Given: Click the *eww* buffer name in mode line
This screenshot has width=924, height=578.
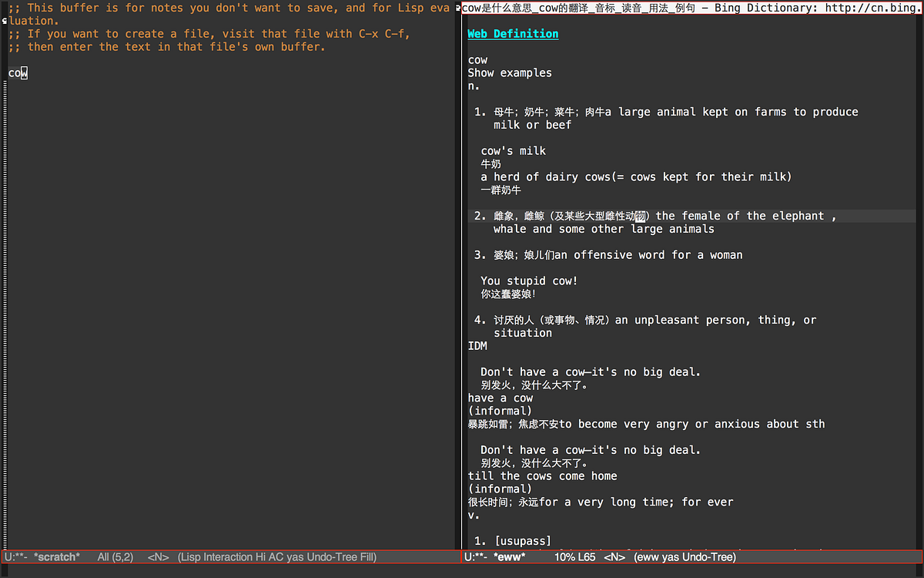Looking at the screenshot, I should tap(508, 556).
